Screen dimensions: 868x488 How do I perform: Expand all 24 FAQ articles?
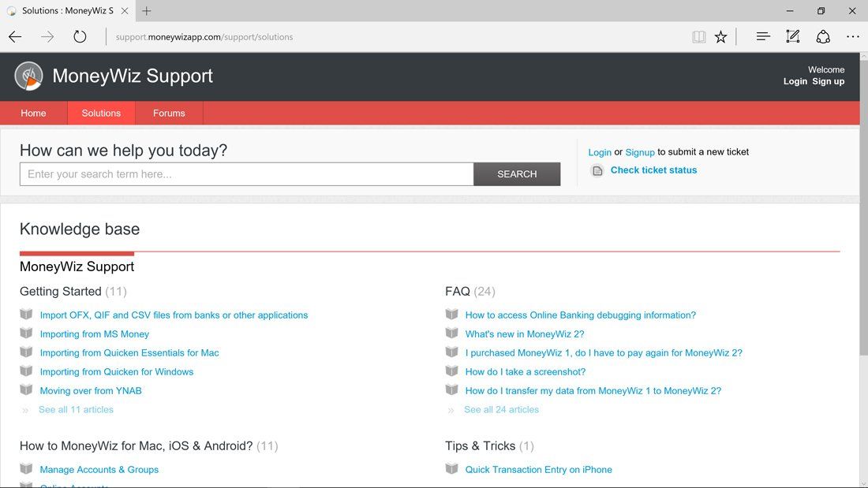pos(501,409)
